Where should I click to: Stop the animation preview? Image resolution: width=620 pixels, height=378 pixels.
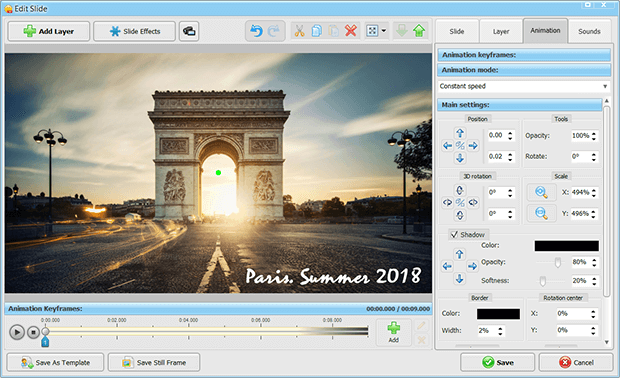33,332
